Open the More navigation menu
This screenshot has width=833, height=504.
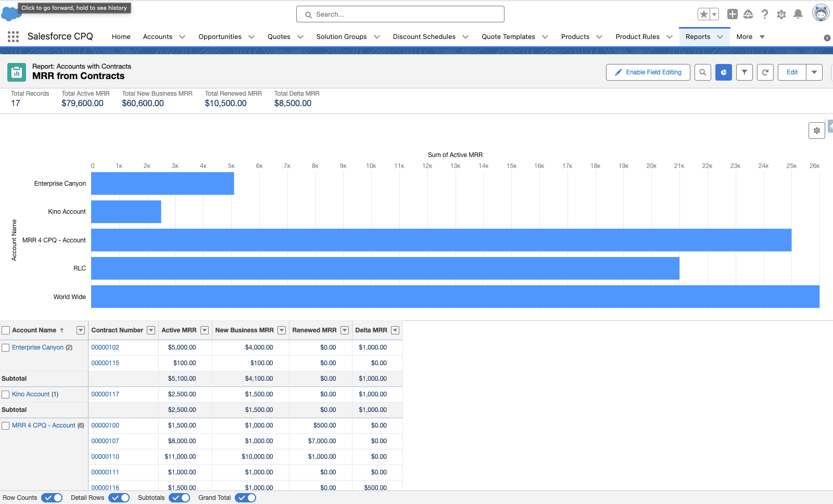(x=750, y=37)
